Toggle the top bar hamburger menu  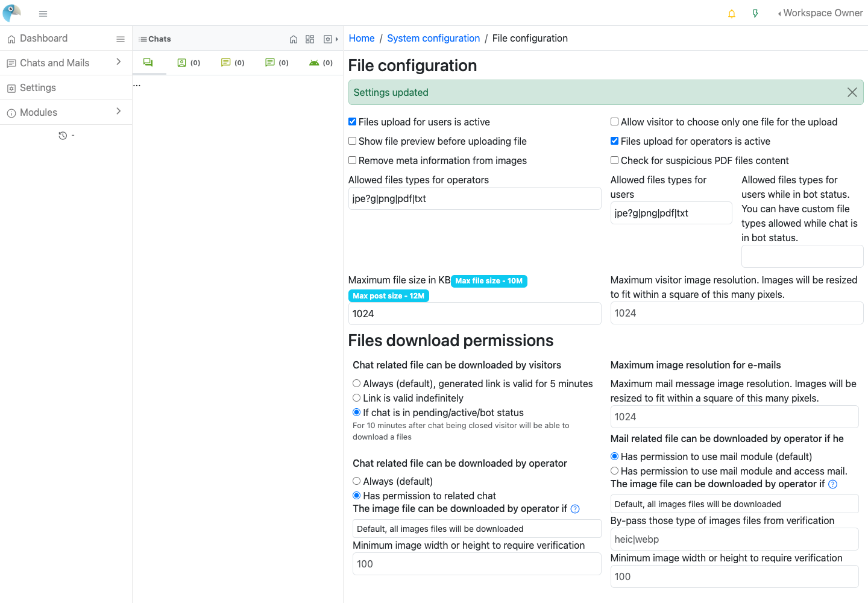(43, 13)
